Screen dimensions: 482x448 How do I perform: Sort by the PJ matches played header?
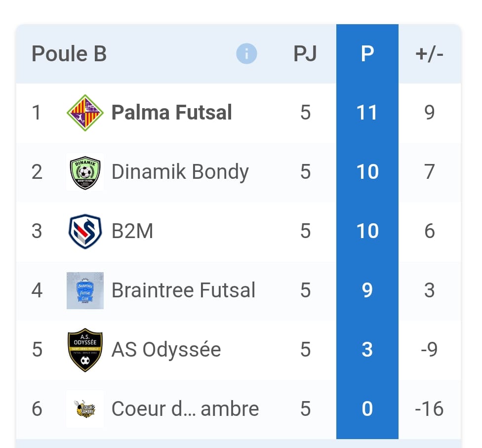tap(305, 53)
